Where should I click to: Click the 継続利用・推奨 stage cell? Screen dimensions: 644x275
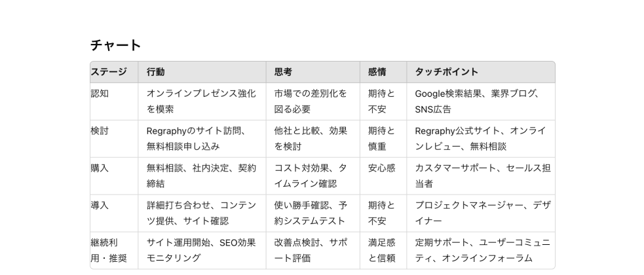[x=114, y=250]
